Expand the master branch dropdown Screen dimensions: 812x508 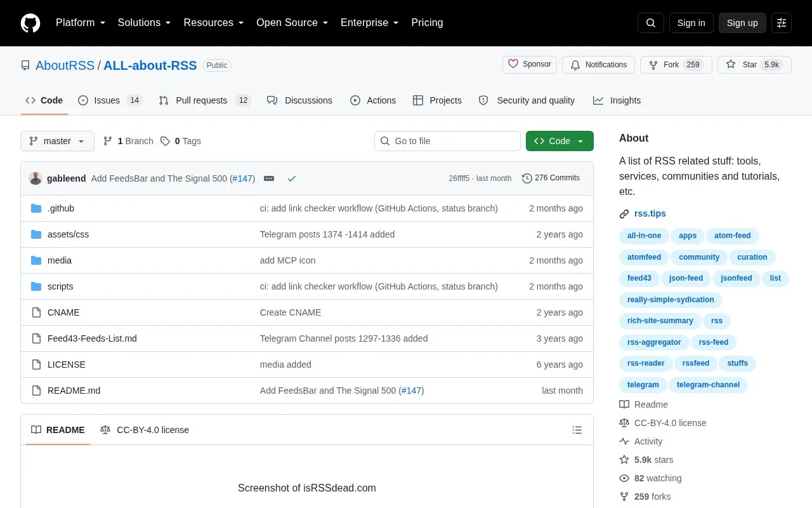pyautogui.click(x=57, y=141)
